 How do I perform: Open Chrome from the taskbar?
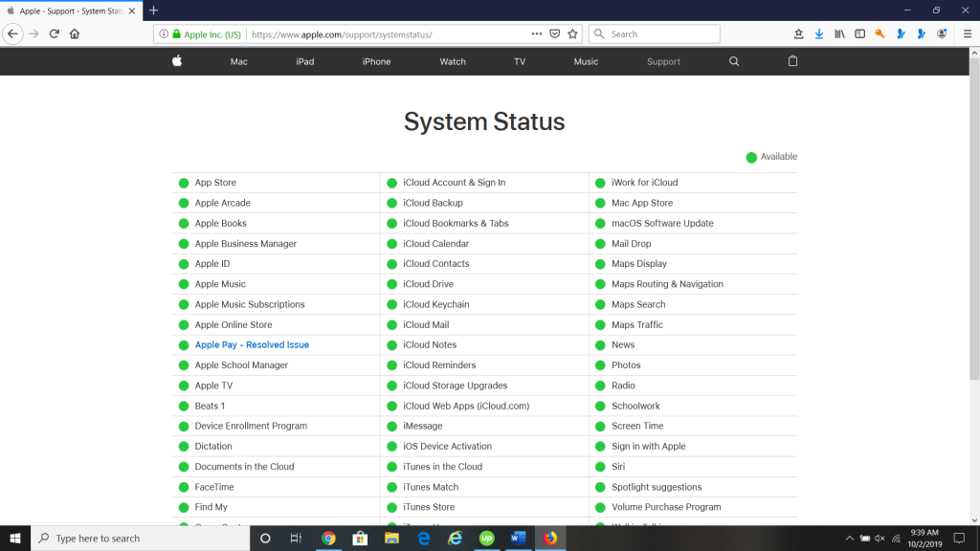[x=328, y=538]
